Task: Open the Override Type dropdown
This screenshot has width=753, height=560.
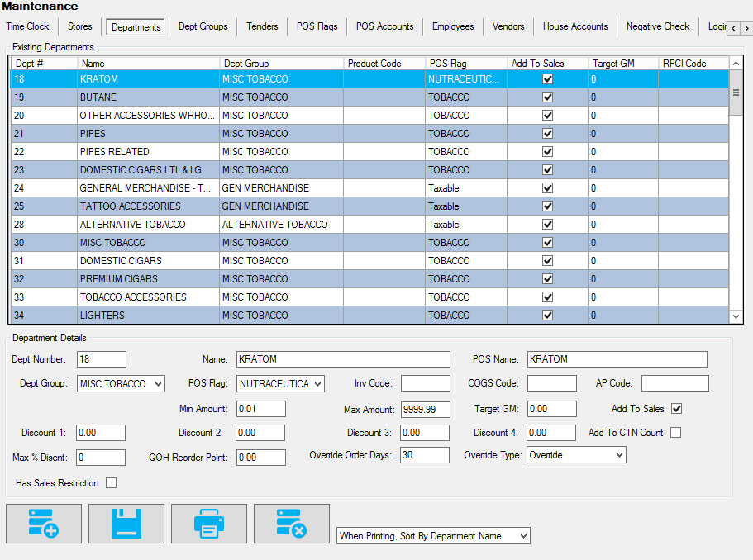Action: pyautogui.click(x=577, y=455)
